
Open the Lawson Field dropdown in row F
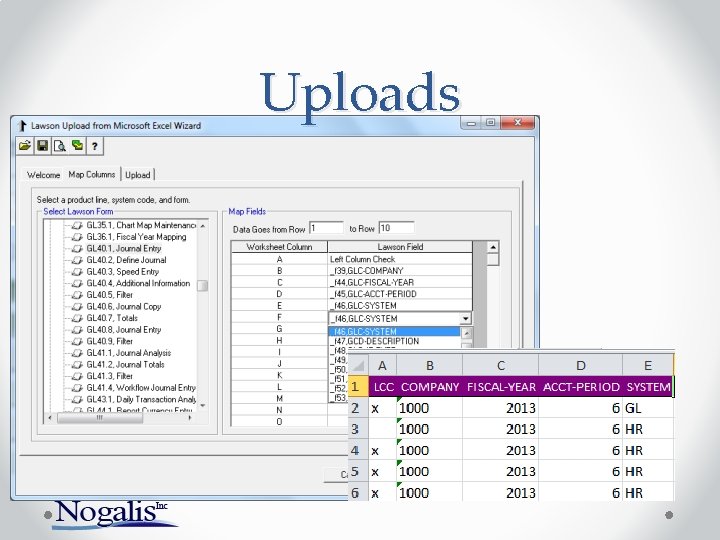tap(466, 319)
